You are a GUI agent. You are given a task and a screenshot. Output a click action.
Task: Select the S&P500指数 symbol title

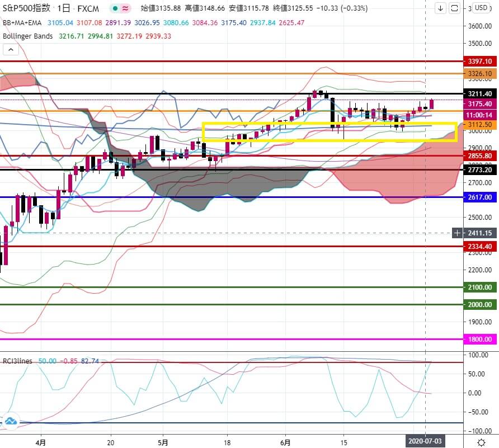pyautogui.click(x=26, y=8)
